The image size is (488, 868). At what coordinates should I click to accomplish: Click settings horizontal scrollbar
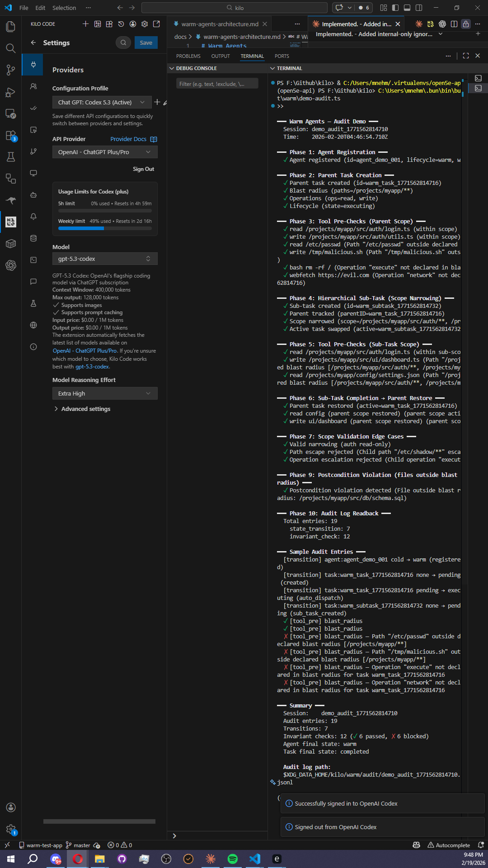pos(99,821)
